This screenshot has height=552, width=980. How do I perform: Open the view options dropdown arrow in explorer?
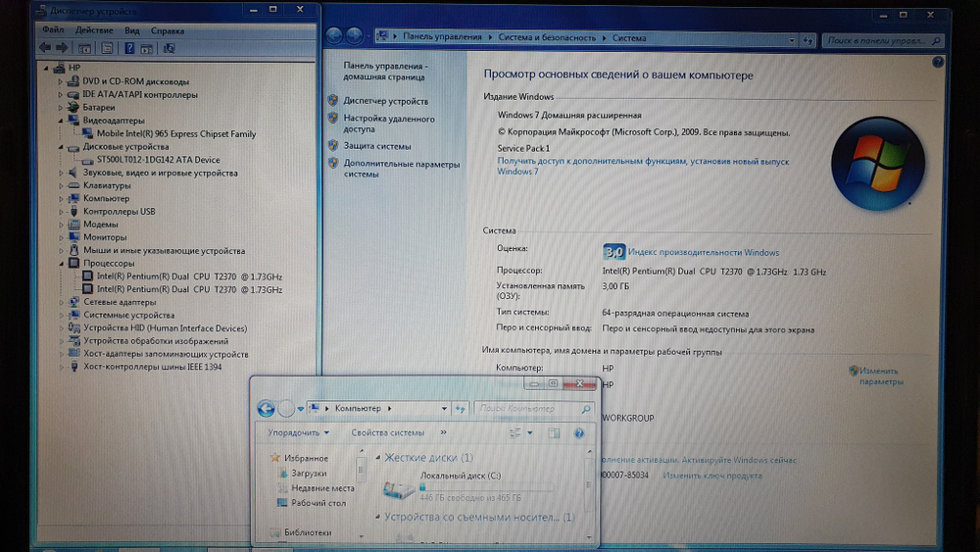click(x=530, y=432)
